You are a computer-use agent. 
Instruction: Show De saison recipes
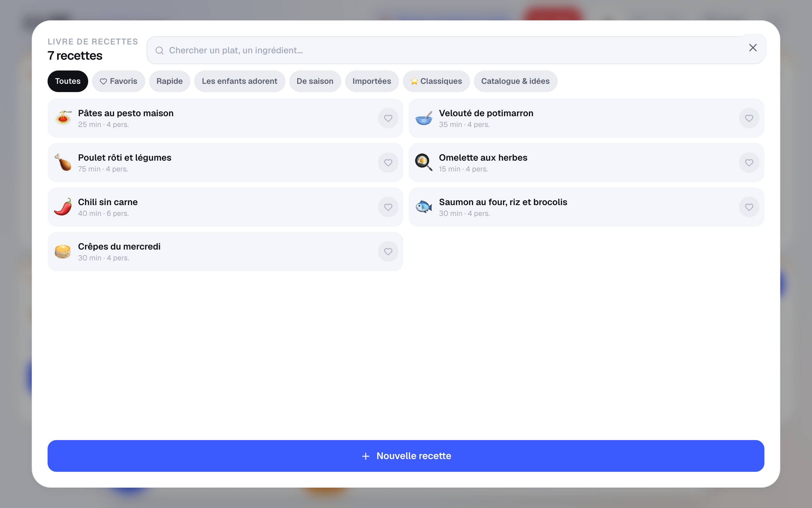tap(315, 81)
